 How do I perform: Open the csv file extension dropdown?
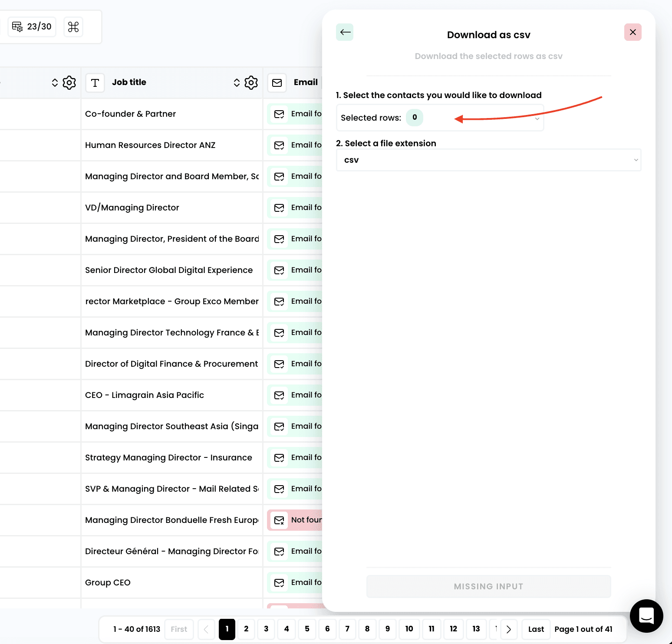click(x=488, y=160)
